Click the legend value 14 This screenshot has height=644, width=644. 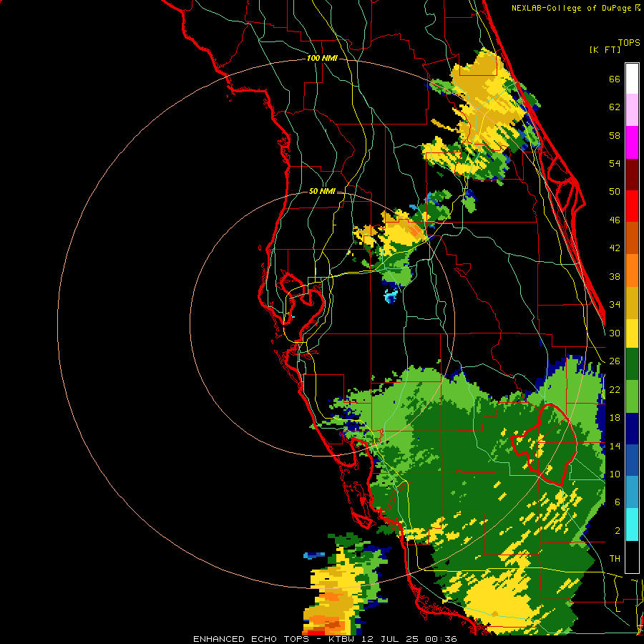(x=615, y=446)
